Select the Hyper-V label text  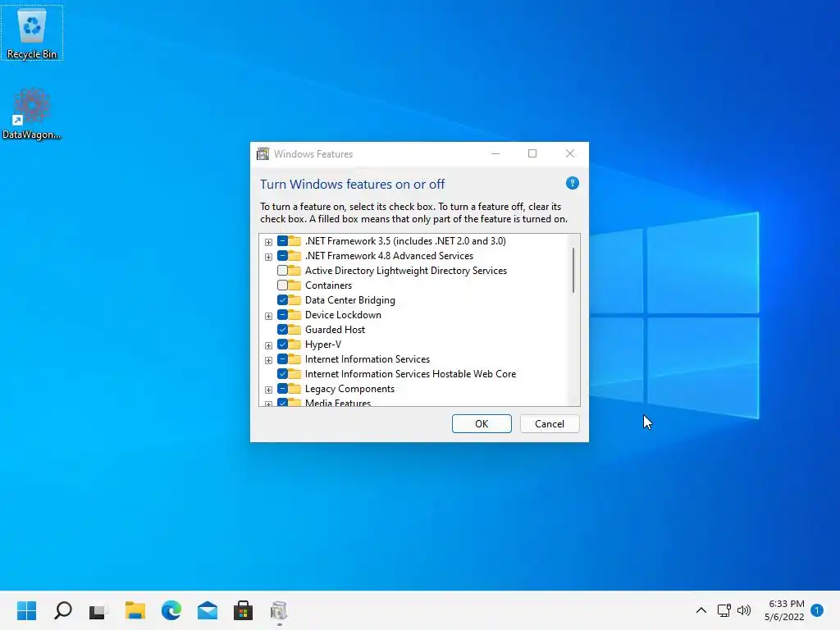[323, 344]
